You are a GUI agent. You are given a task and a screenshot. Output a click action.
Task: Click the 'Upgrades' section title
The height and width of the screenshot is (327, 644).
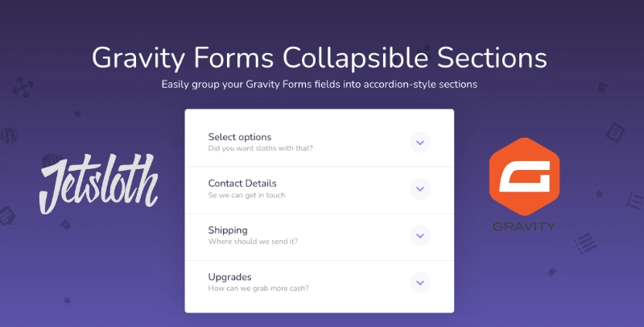[x=230, y=277]
